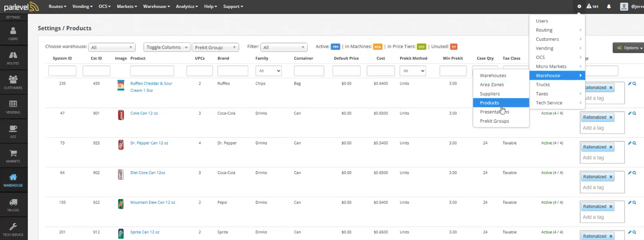The width and height of the screenshot is (644, 240).
Task: Select Products in the Warehouse submenu
Action: [x=501, y=103]
